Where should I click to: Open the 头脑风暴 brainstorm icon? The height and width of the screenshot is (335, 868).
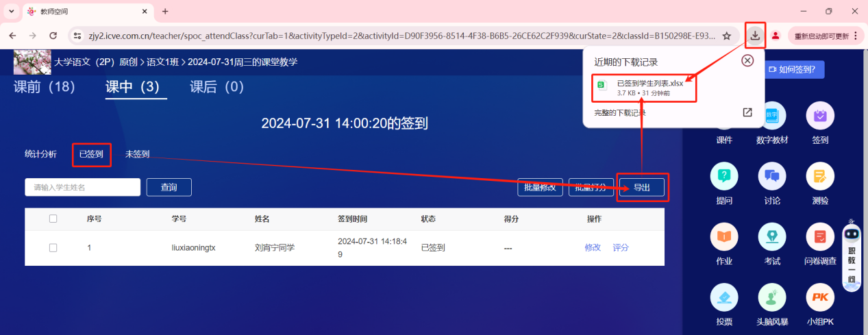tap(771, 297)
